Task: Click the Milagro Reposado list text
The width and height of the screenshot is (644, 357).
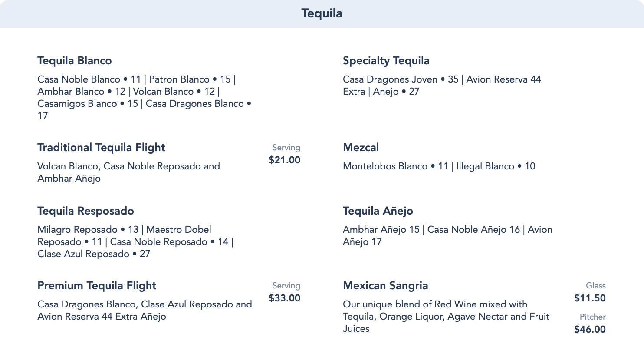Action: pos(135,241)
